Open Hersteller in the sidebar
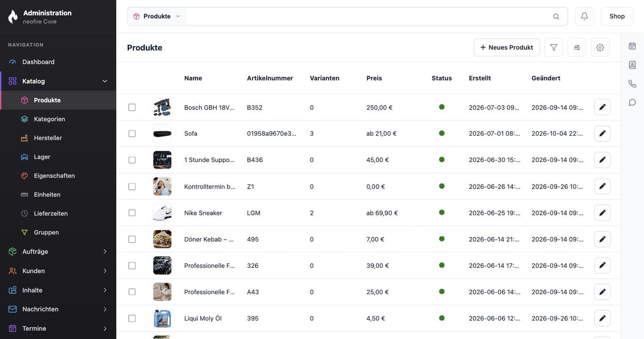Viewport: 644px width, 339px height. click(58, 138)
